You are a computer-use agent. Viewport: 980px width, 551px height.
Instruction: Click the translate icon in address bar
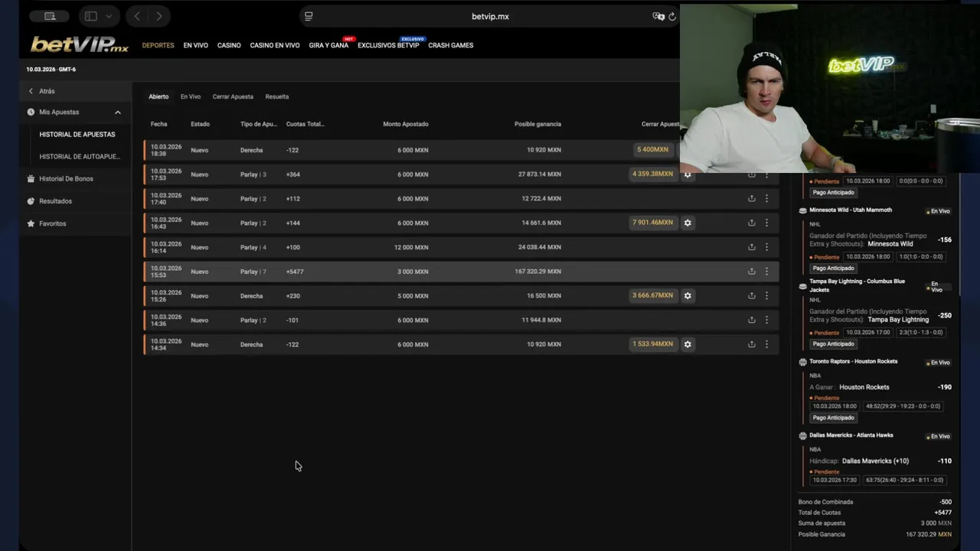pos(658,16)
